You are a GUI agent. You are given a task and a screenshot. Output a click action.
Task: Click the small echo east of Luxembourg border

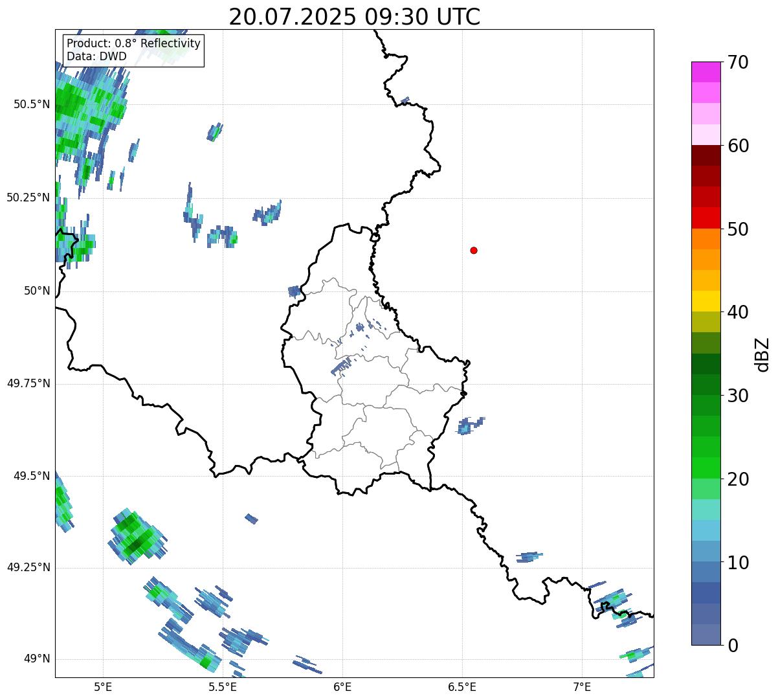(x=471, y=425)
